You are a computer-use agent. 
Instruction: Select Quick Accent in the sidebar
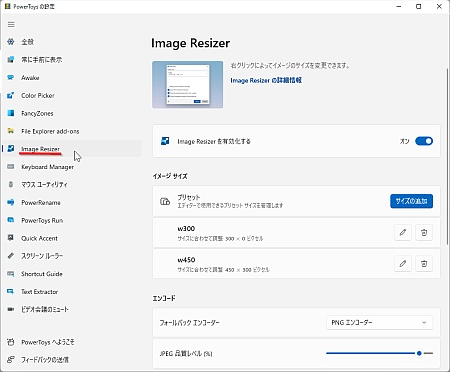click(x=39, y=238)
